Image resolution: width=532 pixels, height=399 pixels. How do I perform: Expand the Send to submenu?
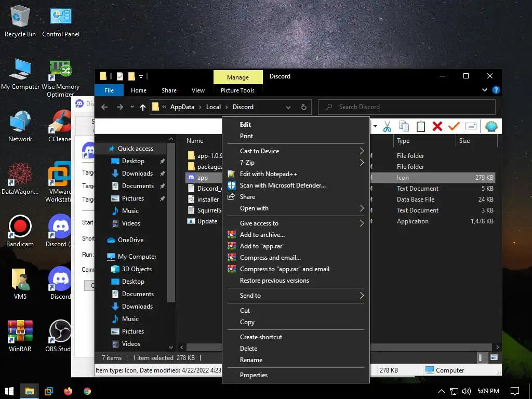tap(362, 296)
